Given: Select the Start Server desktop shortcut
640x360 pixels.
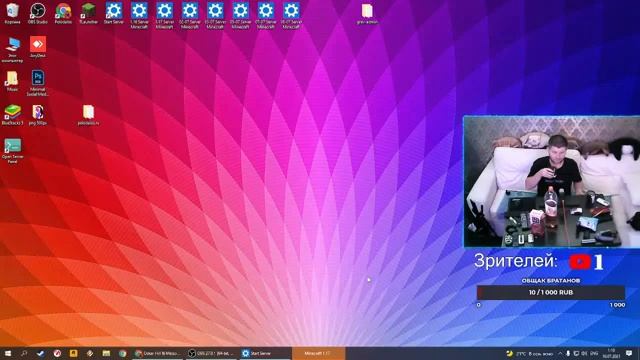Looking at the screenshot, I should [113, 13].
